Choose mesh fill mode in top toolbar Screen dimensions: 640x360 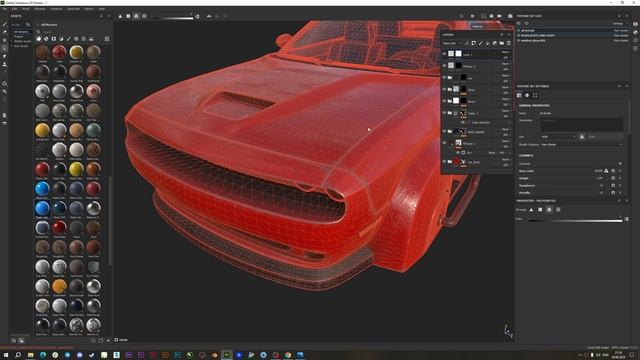pos(136,16)
